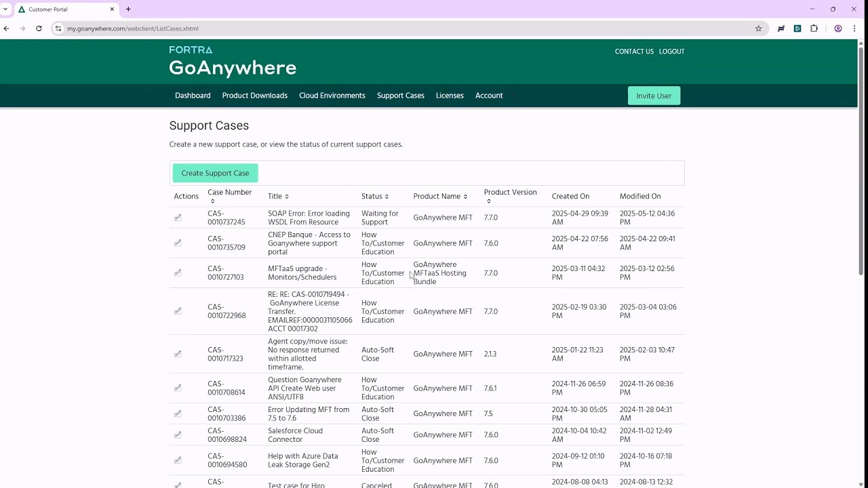Click the 'SOAP Error: Error loading WSDL' title
Screen dimensions: 868x488
pyautogui.click(x=309, y=218)
